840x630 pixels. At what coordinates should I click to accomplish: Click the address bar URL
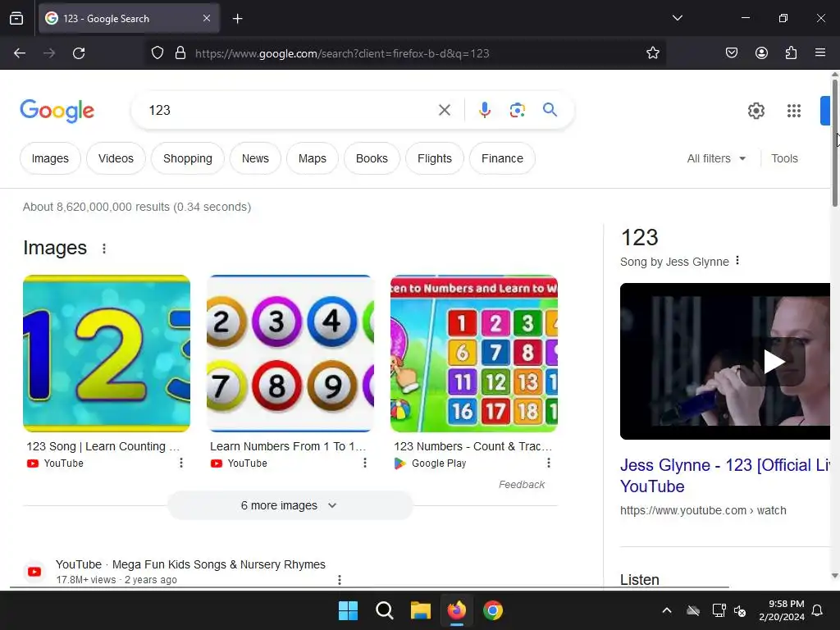coord(342,53)
